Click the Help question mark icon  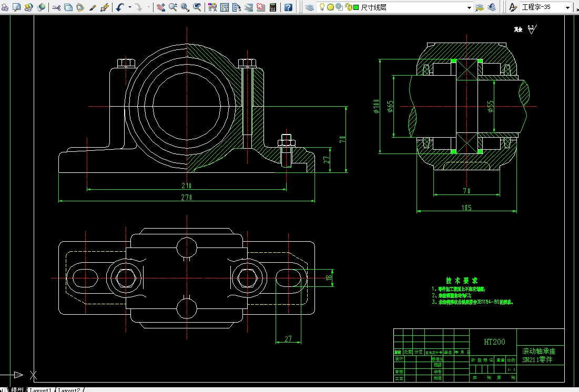pyautogui.click(x=288, y=7)
